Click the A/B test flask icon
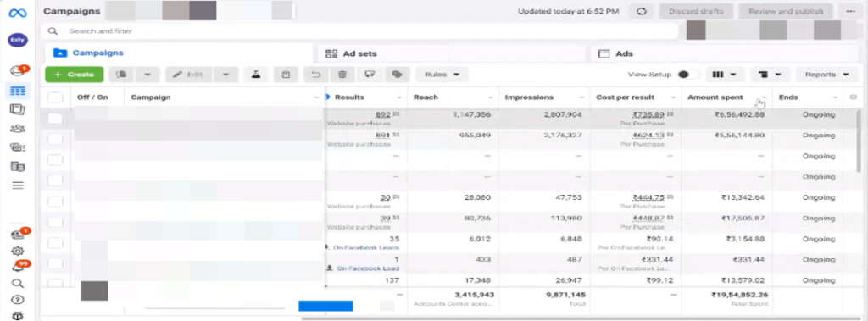Screen dimensions: 868x321 click(x=256, y=75)
